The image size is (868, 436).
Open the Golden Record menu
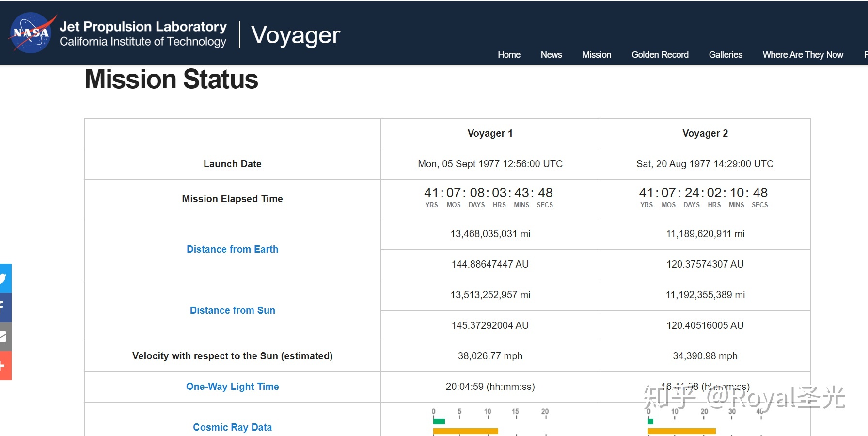tap(660, 55)
